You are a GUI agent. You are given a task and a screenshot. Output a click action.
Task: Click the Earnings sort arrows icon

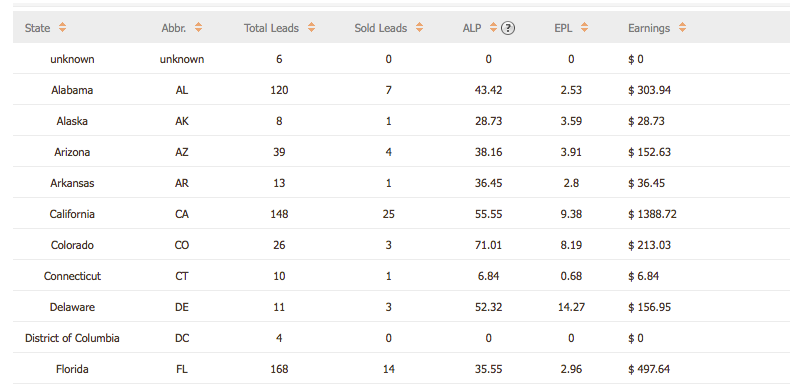pos(682,28)
